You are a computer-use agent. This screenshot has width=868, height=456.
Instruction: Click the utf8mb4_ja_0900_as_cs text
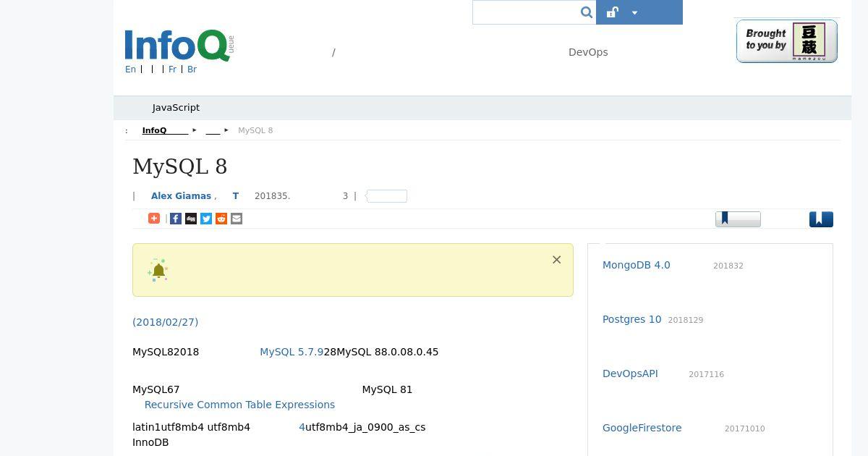(x=365, y=427)
